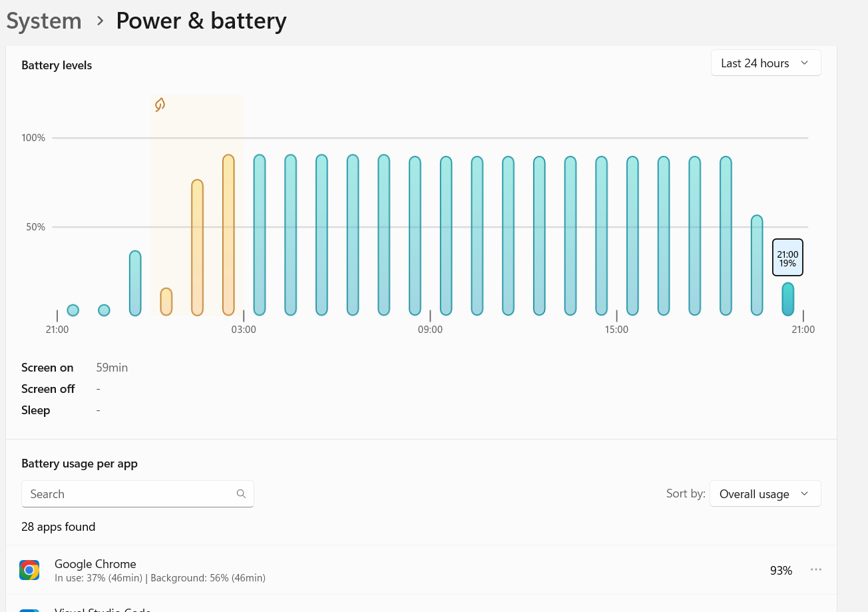868x612 pixels.
Task: Click the shortest orange energy saver bar
Action: pyautogui.click(x=166, y=302)
